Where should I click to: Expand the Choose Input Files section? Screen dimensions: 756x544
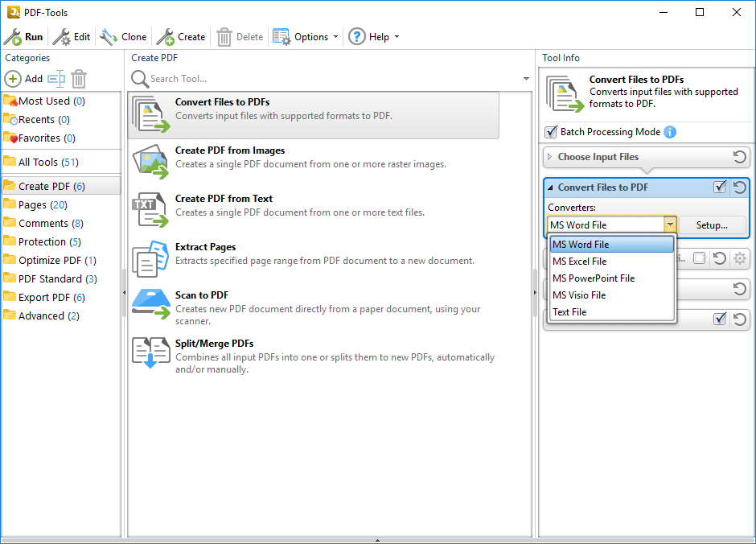tap(550, 157)
